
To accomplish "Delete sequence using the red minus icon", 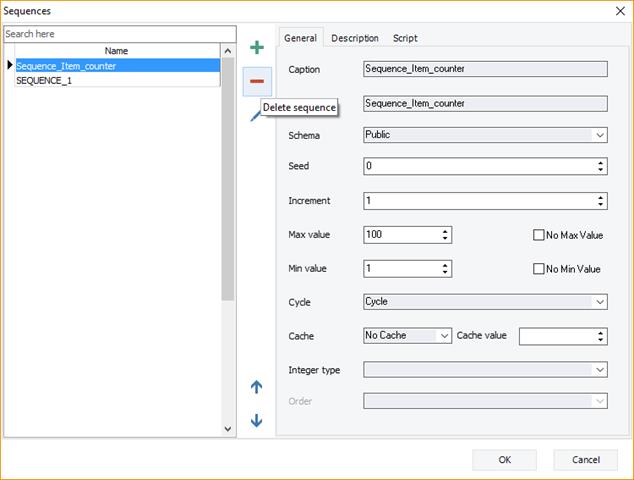I will [257, 82].
